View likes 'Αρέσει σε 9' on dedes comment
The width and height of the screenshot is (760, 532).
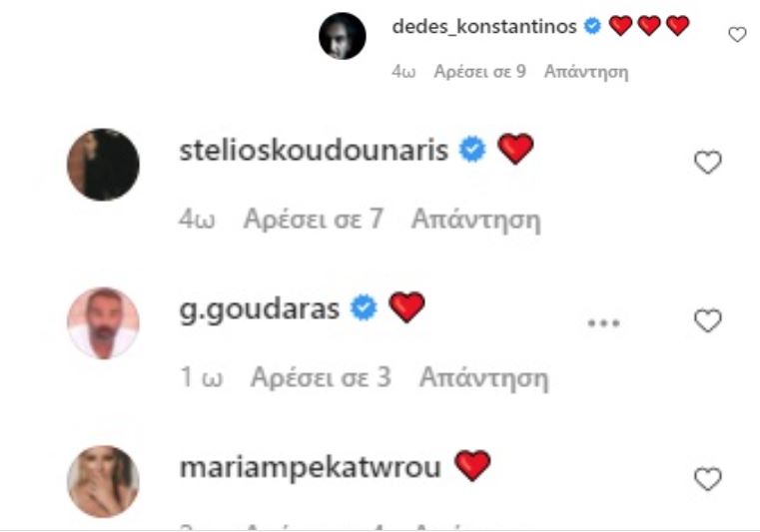(479, 72)
